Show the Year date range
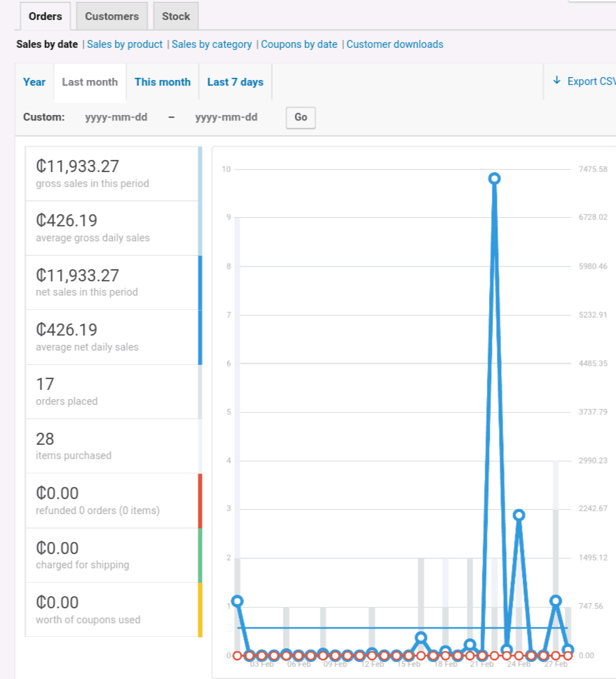This screenshot has height=679, width=616. click(34, 82)
